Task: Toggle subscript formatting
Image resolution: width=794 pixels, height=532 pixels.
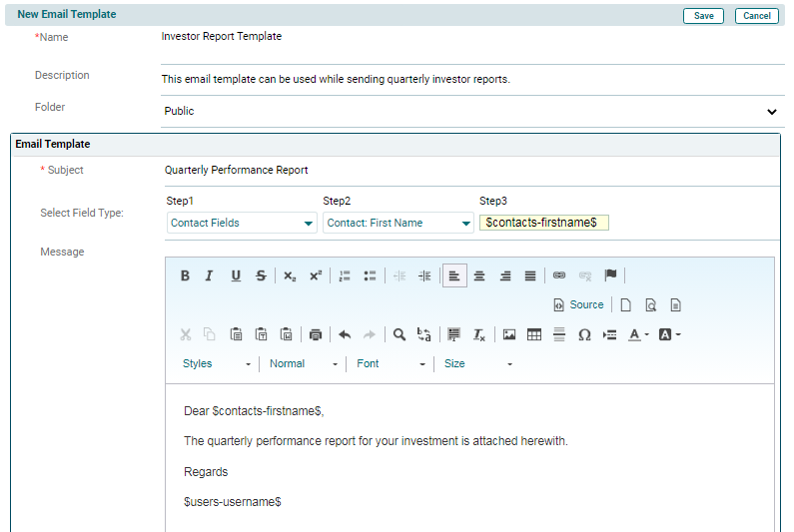Action: click(290, 276)
